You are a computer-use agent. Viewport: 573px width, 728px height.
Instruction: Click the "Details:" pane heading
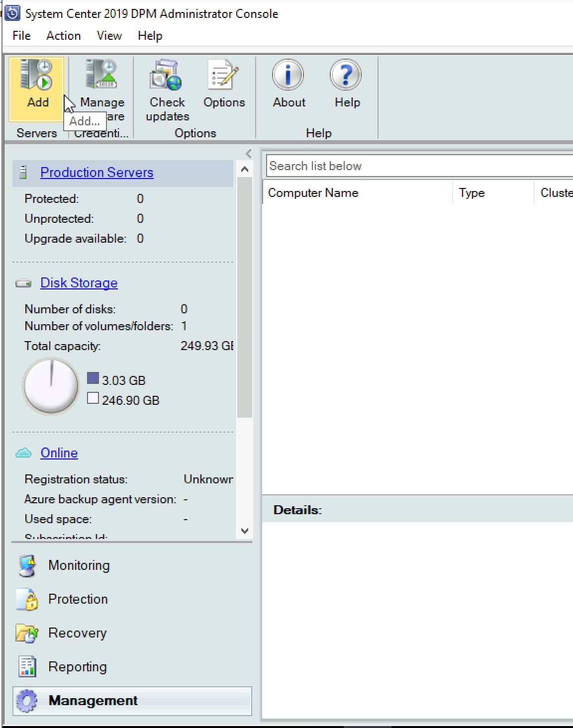(297, 510)
